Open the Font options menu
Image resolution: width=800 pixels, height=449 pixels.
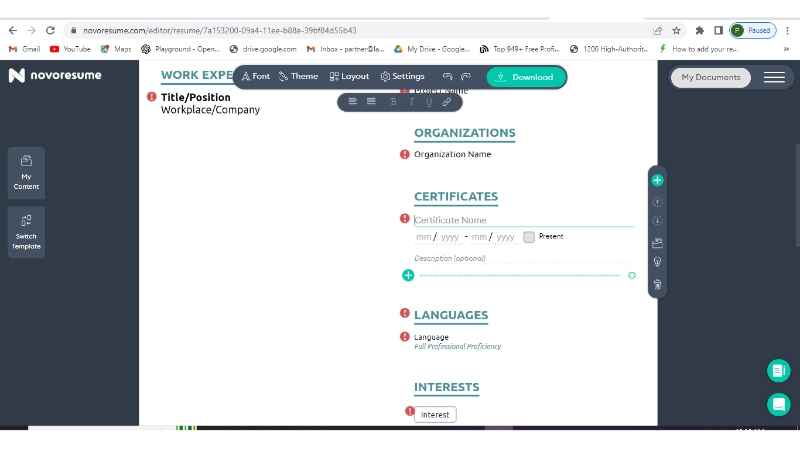[x=256, y=77]
